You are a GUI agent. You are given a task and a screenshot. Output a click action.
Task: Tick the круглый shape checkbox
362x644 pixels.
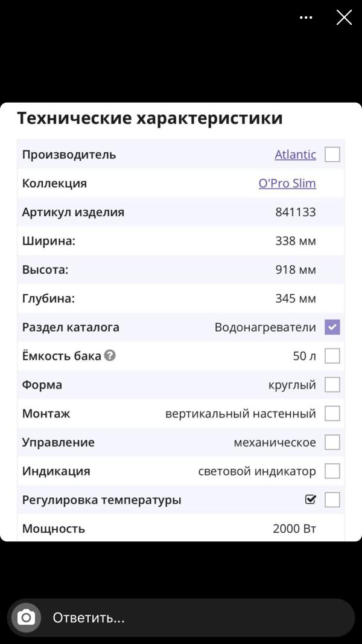click(x=332, y=385)
